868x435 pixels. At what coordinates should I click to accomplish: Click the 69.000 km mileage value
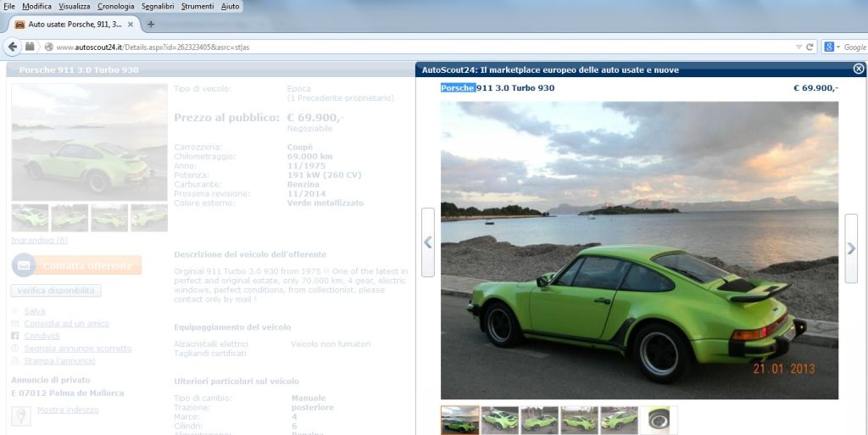[310, 157]
